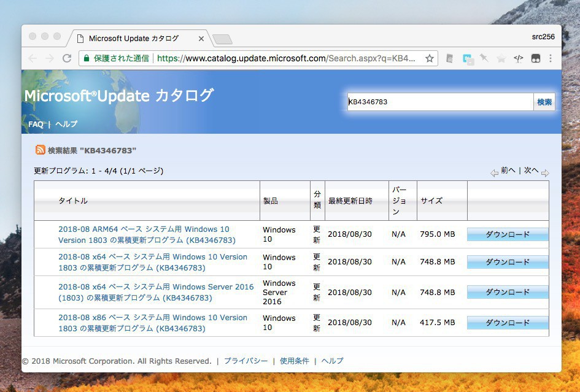Sort results by 最終更新日時 column header
The height and width of the screenshot is (392, 580).
pos(350,201)
